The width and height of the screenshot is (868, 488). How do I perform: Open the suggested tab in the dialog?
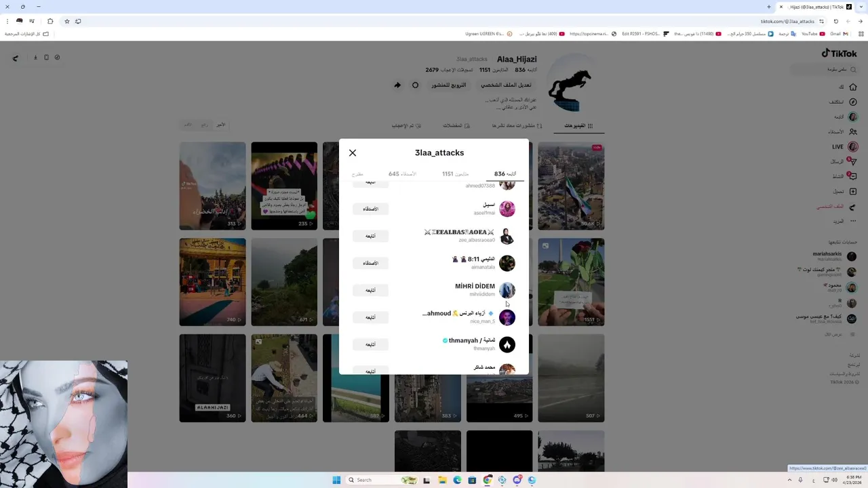coord(357,174)
